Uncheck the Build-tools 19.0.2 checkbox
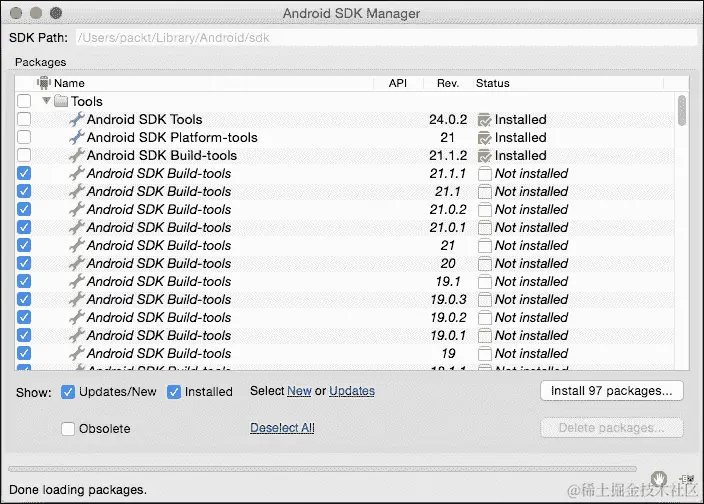This screenshot has height=504, width=704. coord(24,317)
